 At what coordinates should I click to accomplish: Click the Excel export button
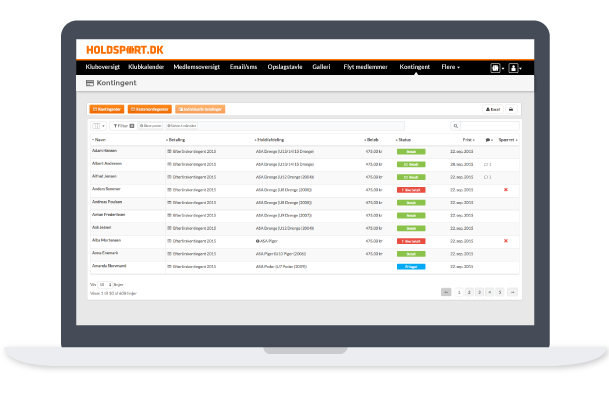click(491, 109)
